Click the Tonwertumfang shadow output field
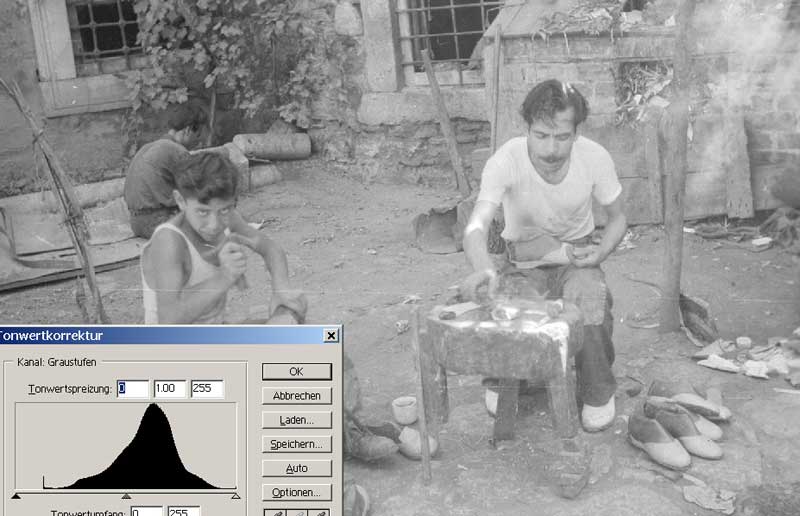Viewport: 800px width, 516px height. pyautogui.click(x=146, y=511)
